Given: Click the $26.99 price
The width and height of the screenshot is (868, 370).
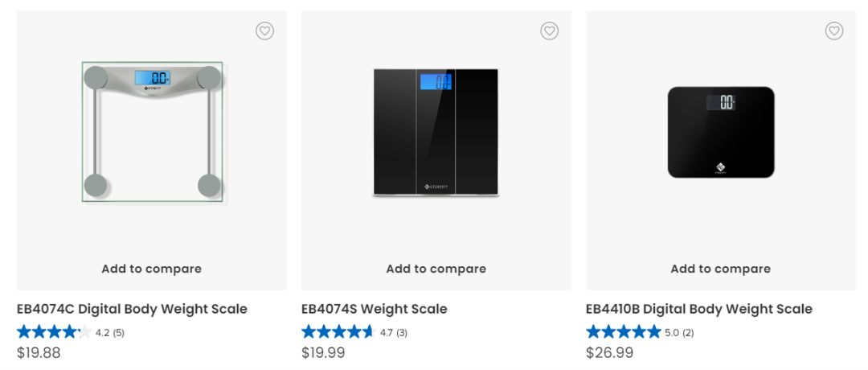Looking at the screenshot, I should tap(609, 352).
